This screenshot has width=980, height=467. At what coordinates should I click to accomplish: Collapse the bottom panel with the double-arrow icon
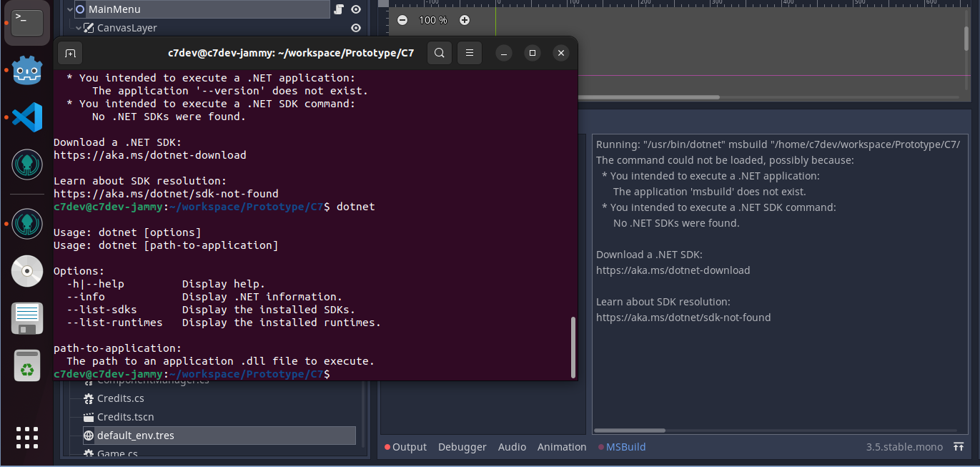point(959,446)
